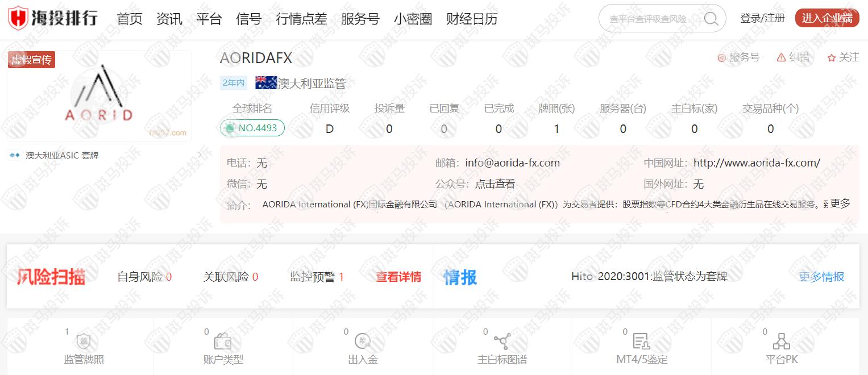This screenshot has height=375, width=868.
Task: Click 查看详情 in risk scan
Action: tap(398, 277)
